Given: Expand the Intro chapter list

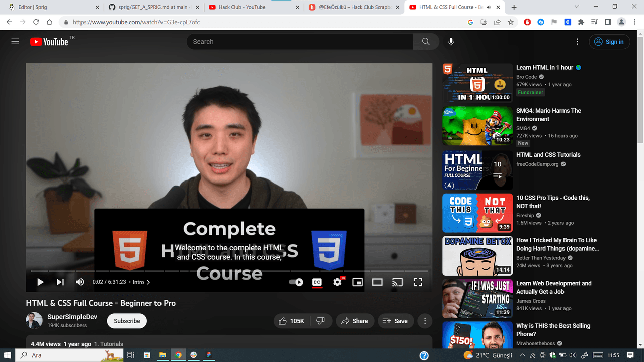Looking at the screenshot, I should click(x=141, y=282).
